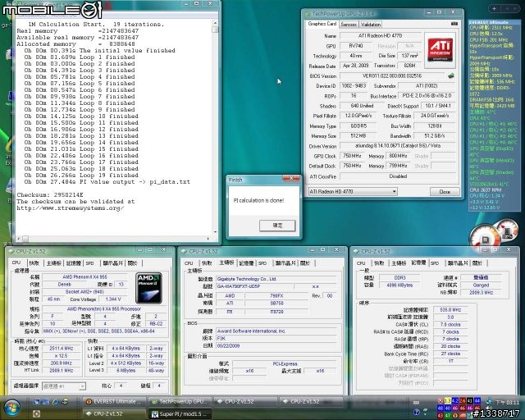
Task: Click the 'GDDR5' memory type field
Action: click(358, 126)
